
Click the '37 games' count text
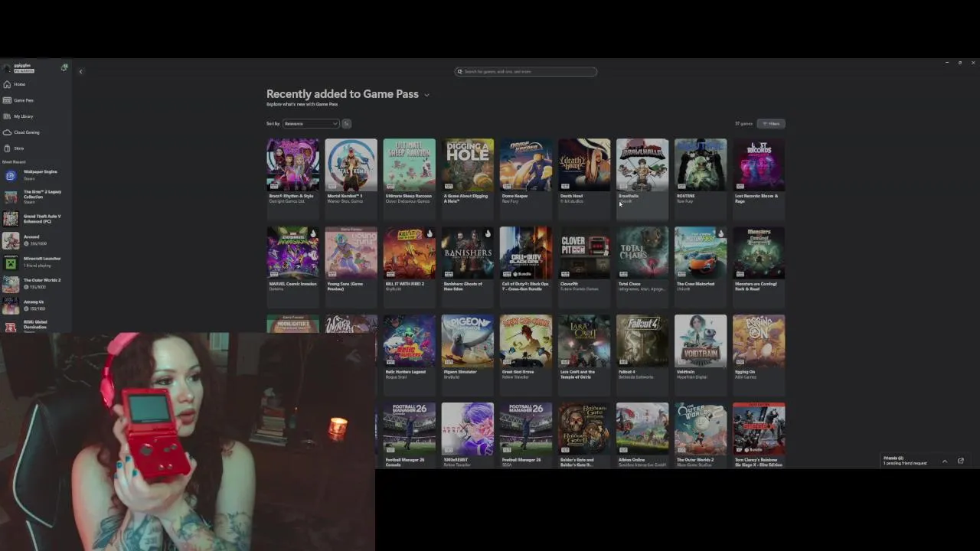coord(743,123)
